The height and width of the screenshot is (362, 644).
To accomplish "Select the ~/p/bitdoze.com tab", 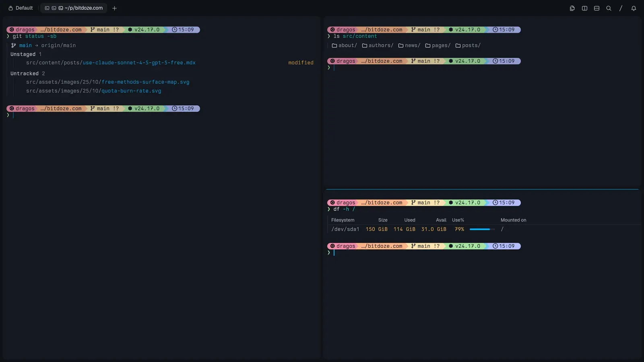I will coord(74,8).
